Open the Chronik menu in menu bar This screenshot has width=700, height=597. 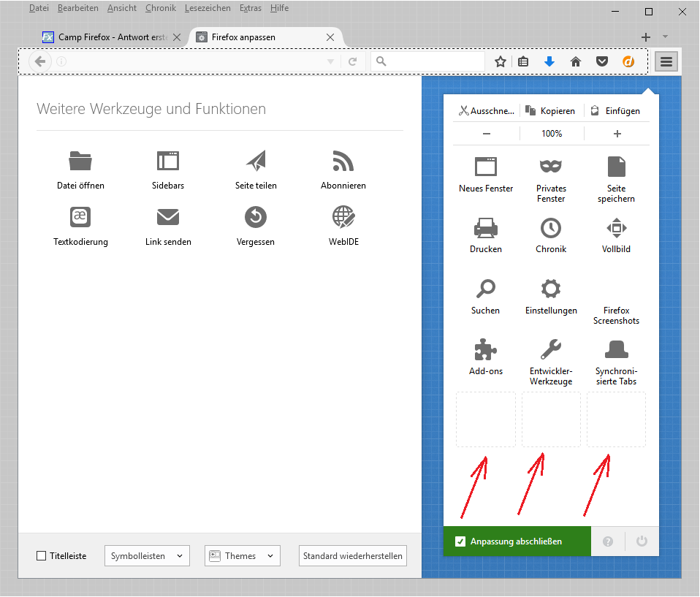(161, 8)
